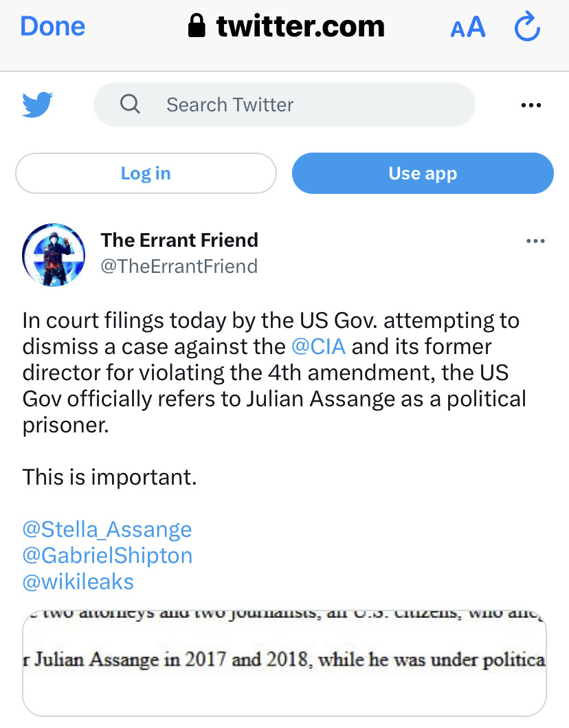
Task: Tap Done to close the browser
Action: [x=53, y=27]
